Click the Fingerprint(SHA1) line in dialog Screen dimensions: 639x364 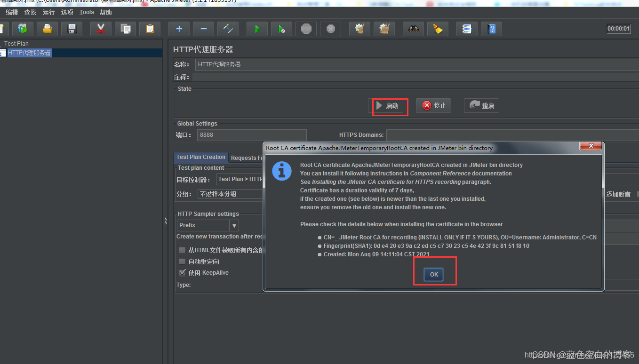click(x=426, y=246)
